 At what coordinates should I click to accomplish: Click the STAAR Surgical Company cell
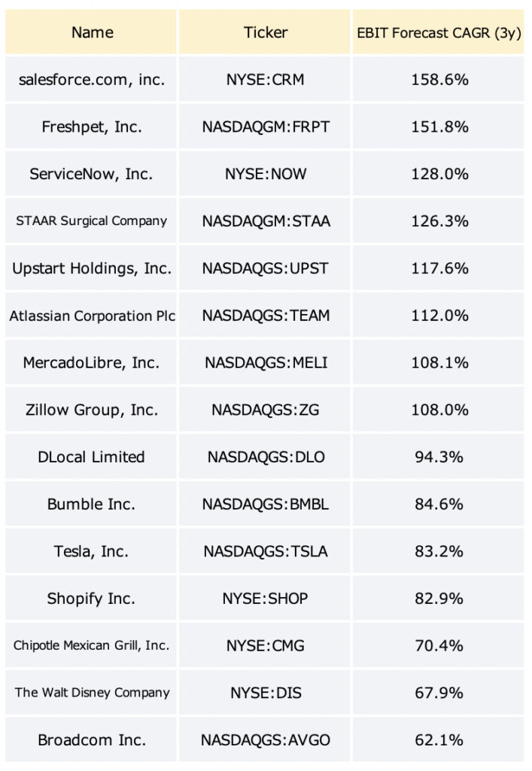pos(91,221)
